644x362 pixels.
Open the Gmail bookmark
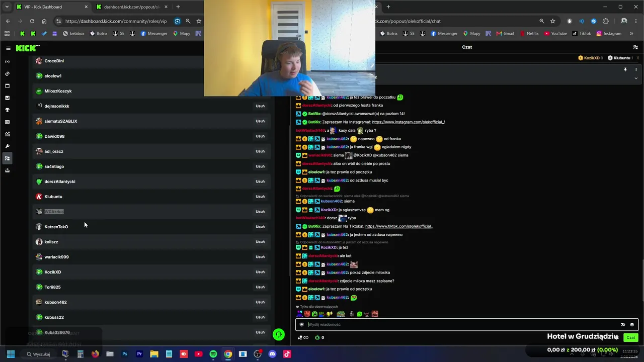505,34
